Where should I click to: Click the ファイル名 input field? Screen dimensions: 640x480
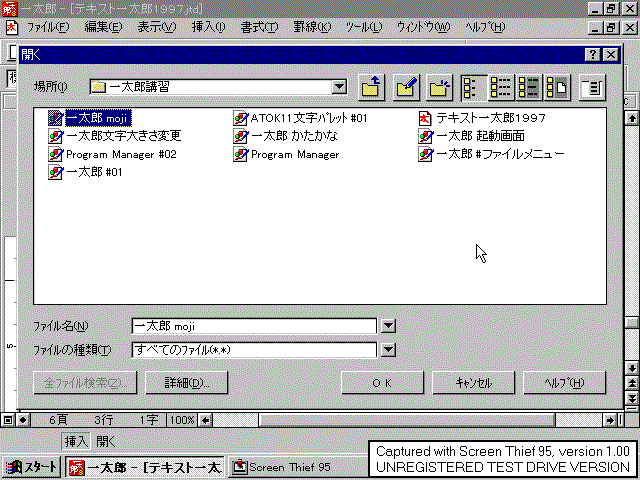[254, 326]
